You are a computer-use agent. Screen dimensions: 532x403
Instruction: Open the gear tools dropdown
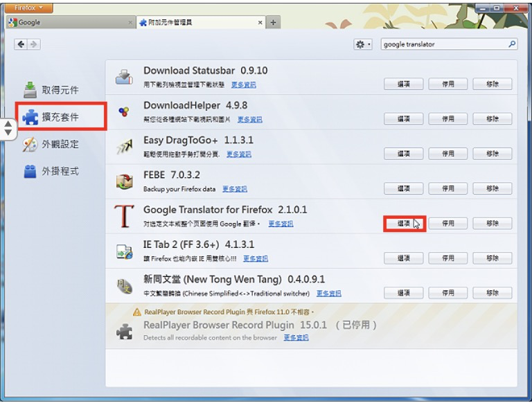[363, 44]
